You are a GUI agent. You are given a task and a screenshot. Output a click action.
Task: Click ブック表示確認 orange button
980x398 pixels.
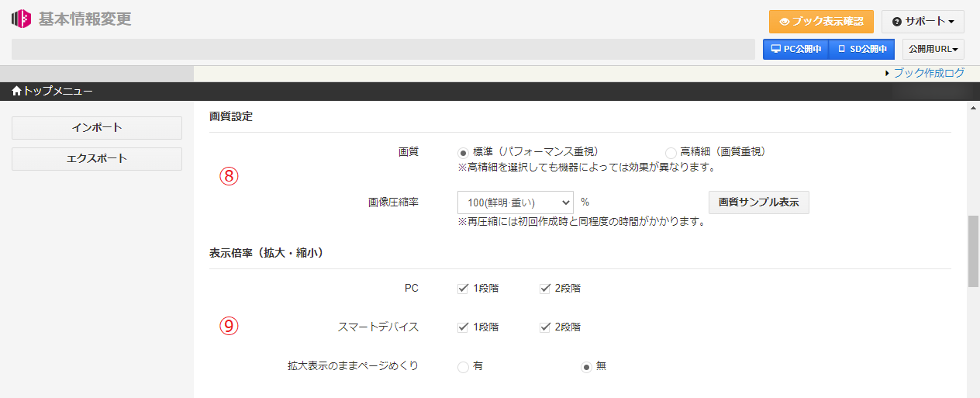821,22
